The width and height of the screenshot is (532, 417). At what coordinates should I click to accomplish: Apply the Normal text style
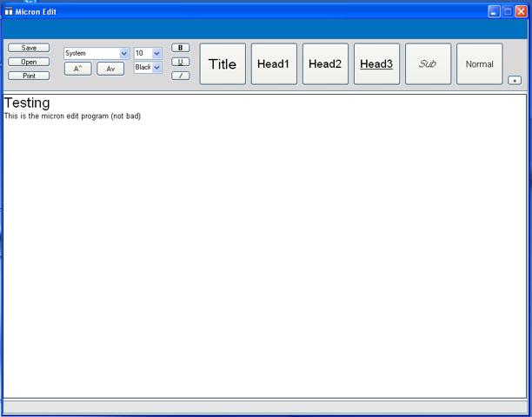479,64
